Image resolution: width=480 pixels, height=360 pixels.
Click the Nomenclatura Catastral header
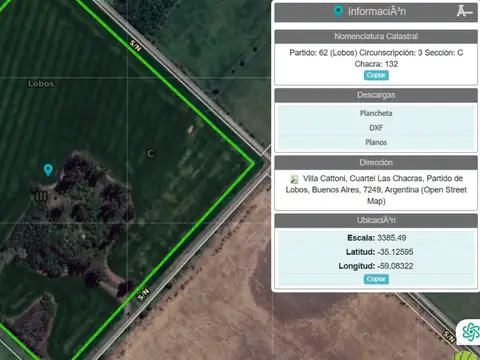pyautogui.click(x=376, y=36)
